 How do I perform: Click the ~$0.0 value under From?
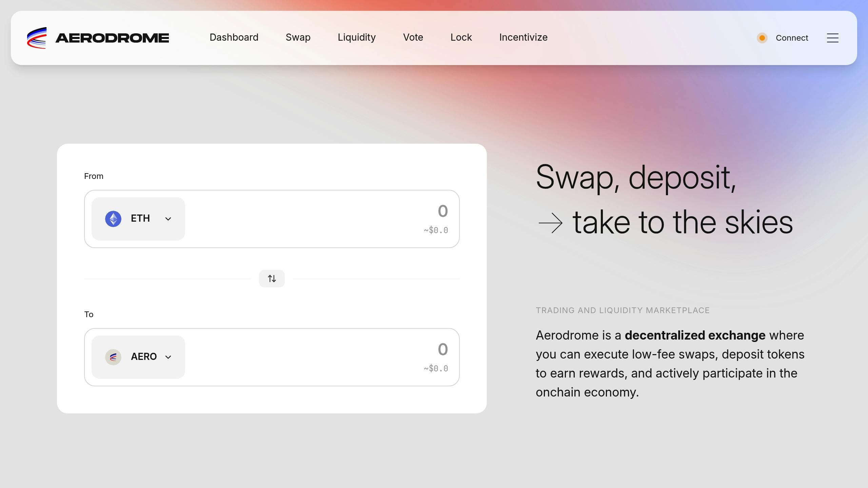point(436,230)
